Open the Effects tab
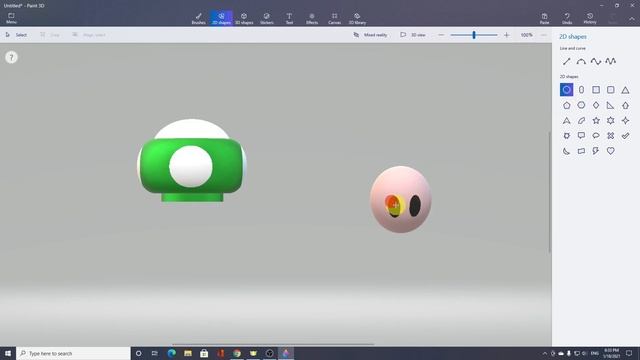 tap(312, 18)
